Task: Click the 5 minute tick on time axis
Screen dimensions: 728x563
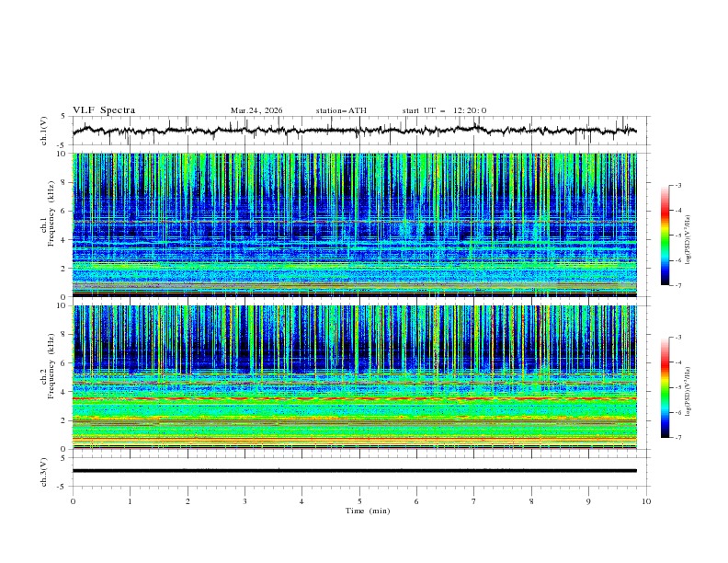Action: tap(359, 501)
